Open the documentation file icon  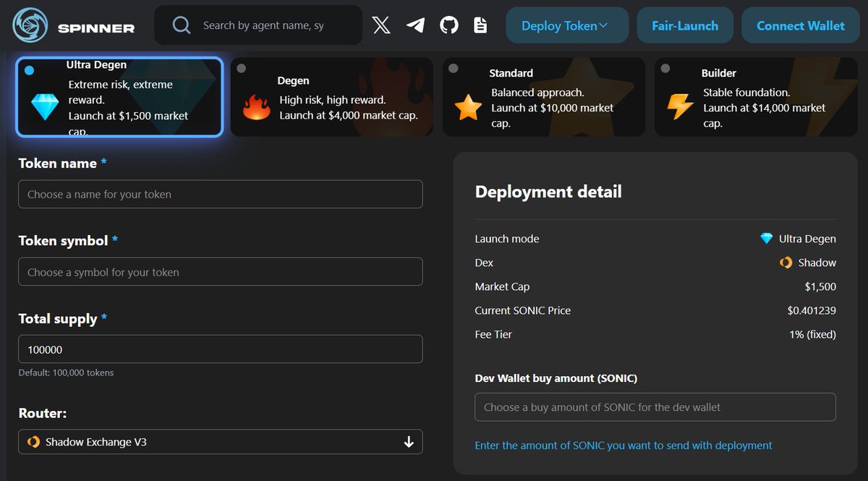[480, 25]
